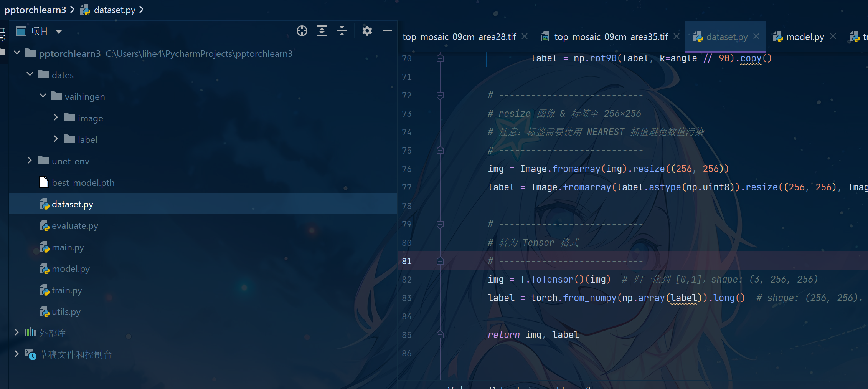Toggle code fold marker at line 79
This screenshot has height=389, width=868.
point(440,224)
